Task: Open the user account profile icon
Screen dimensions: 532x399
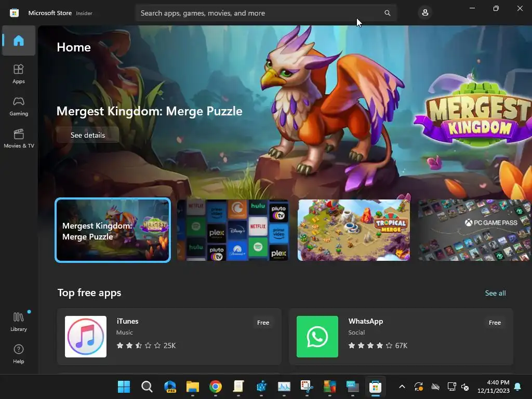Action: (x=425, y=13)
